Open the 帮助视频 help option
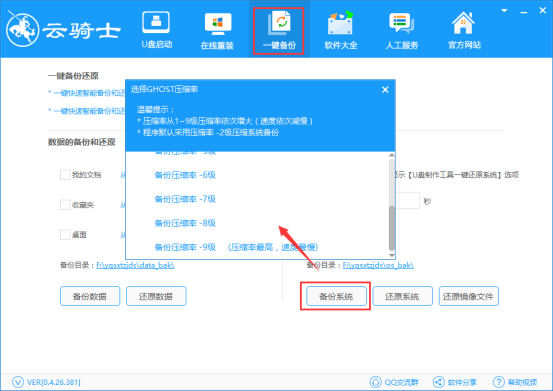This screenshot has height=391, width=553. (x=515, y=382)
